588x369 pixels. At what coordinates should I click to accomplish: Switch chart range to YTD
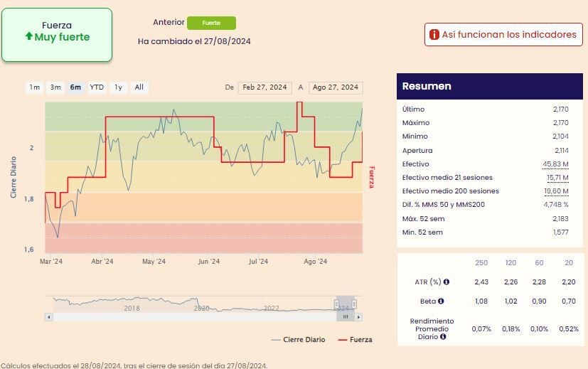click(97, 87)
